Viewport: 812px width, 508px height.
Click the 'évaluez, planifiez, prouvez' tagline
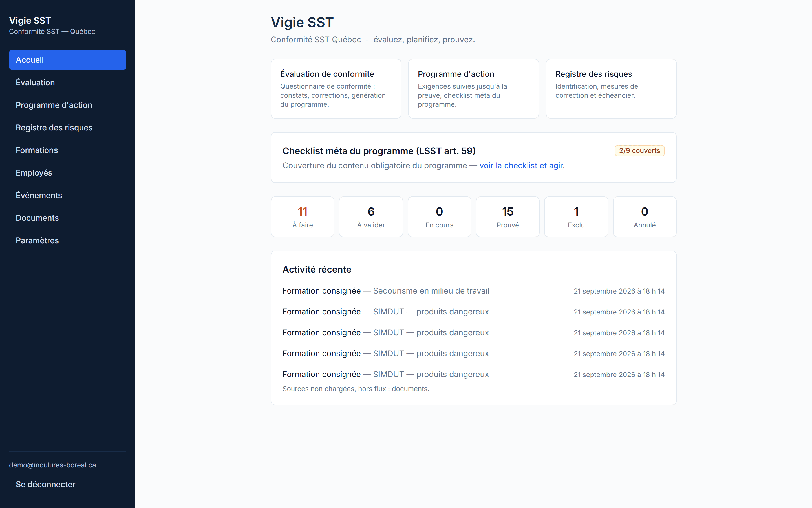[x=424, y=40]
